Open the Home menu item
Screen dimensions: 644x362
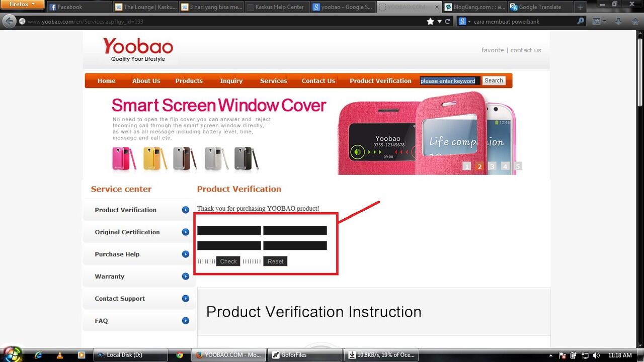tap(106, 81)
